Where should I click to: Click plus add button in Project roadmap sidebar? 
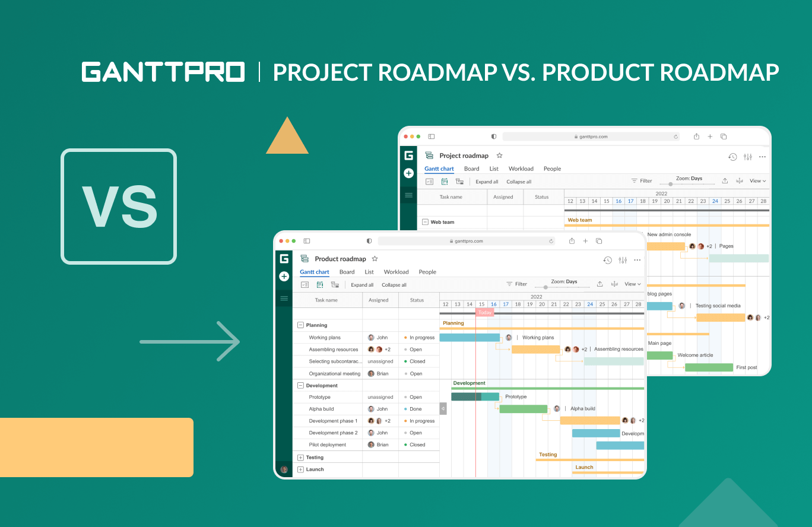pos(408,173)
